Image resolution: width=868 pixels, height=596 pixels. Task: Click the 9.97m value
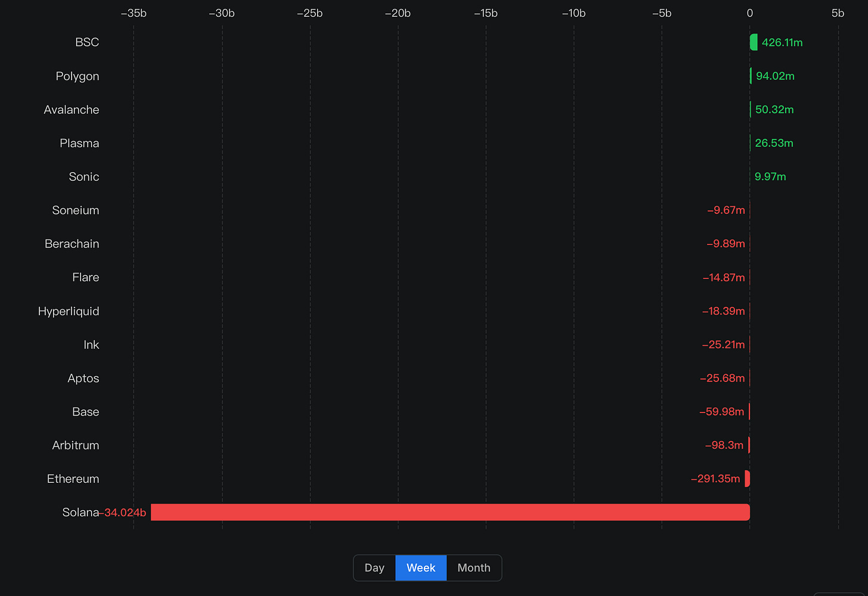(x=770, y=177)
